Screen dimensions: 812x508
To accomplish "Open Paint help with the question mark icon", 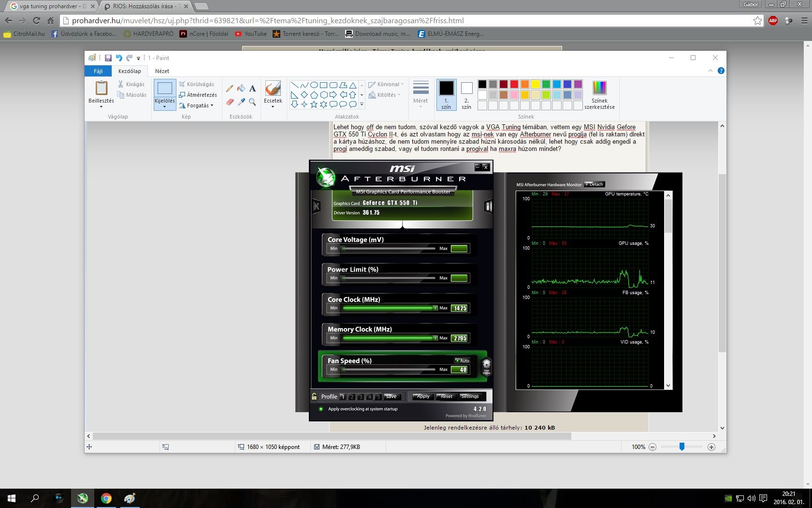I will pyautogui.click(x=721, y=71).
